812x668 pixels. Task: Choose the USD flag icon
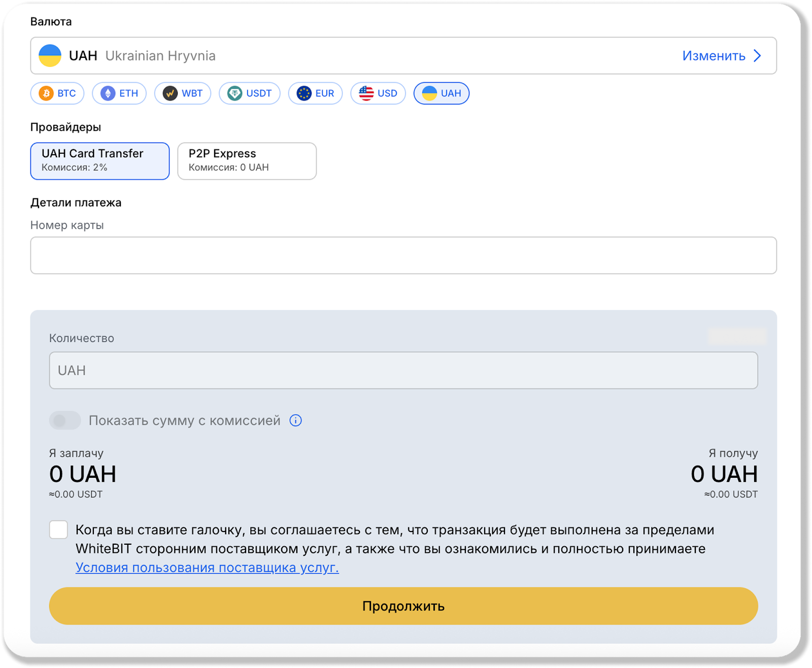(366, 93)
